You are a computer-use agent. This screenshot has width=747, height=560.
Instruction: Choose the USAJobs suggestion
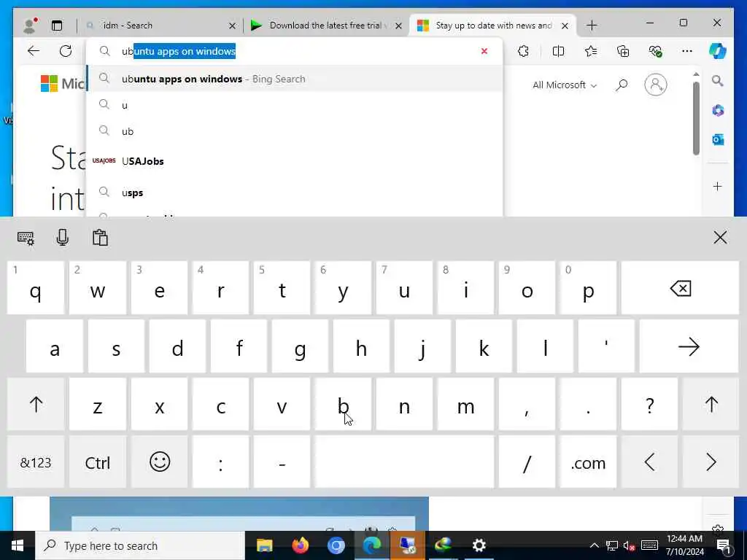pyautogui.click(x=295, y=161)
